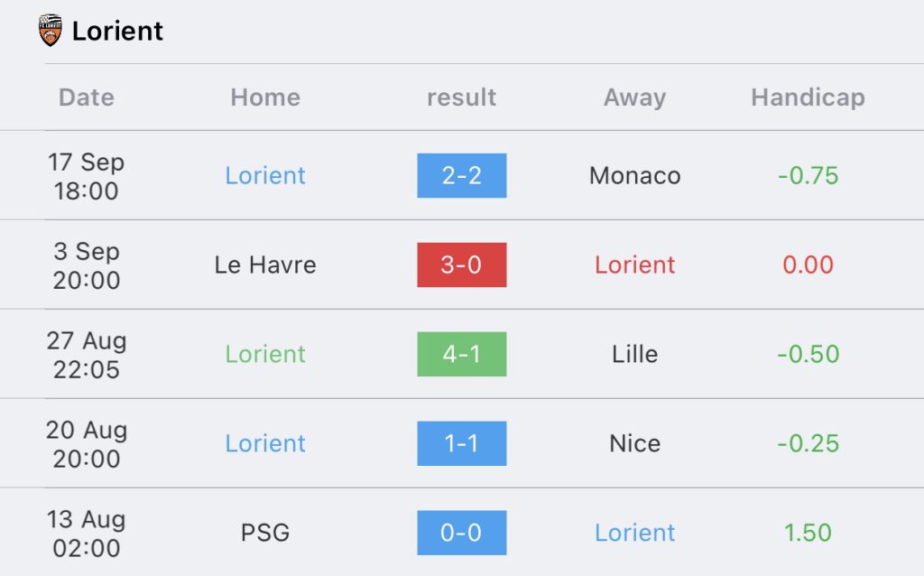Click the 2-2 result badge

coord(461,176)
